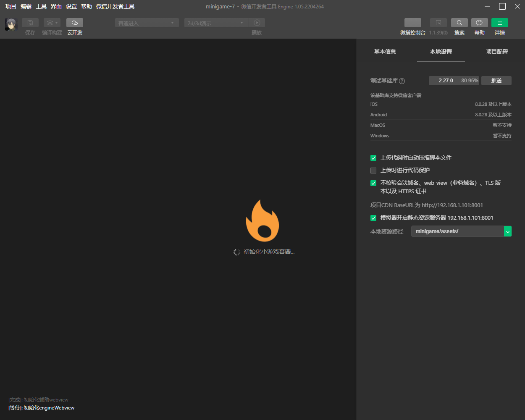Open the 设置 menu

[x=71, y=6]
